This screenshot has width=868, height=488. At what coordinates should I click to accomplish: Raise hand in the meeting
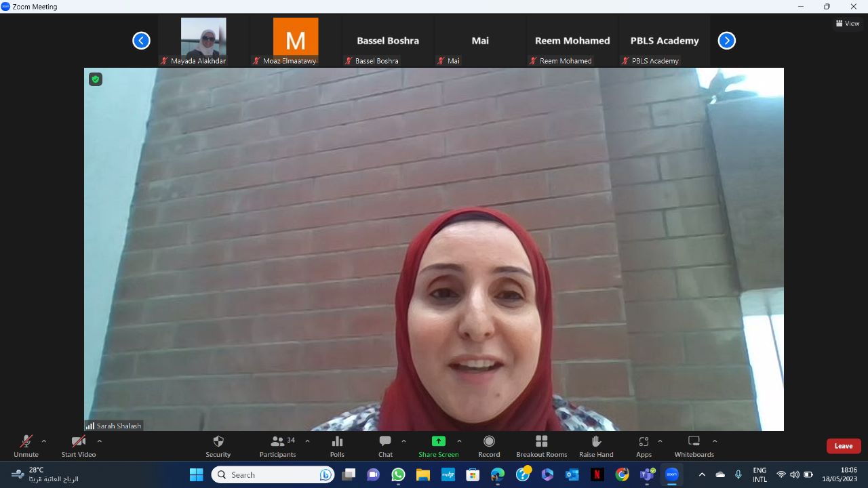click(x=596, y=446)
